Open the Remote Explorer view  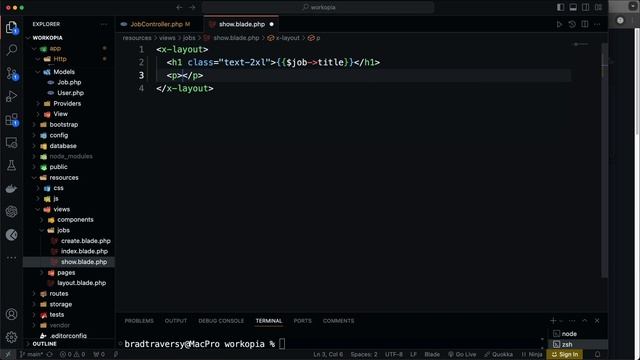tap(11, 143)
